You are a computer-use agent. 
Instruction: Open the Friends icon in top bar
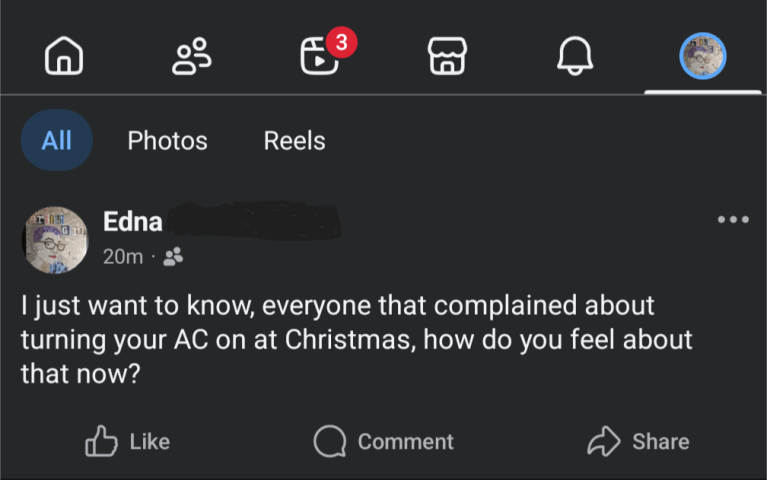192,57
